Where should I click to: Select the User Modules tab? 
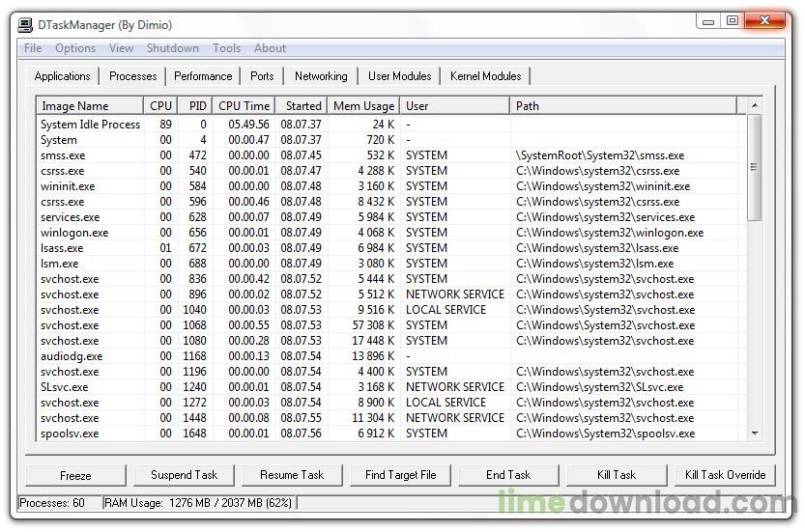pos(399,76)
